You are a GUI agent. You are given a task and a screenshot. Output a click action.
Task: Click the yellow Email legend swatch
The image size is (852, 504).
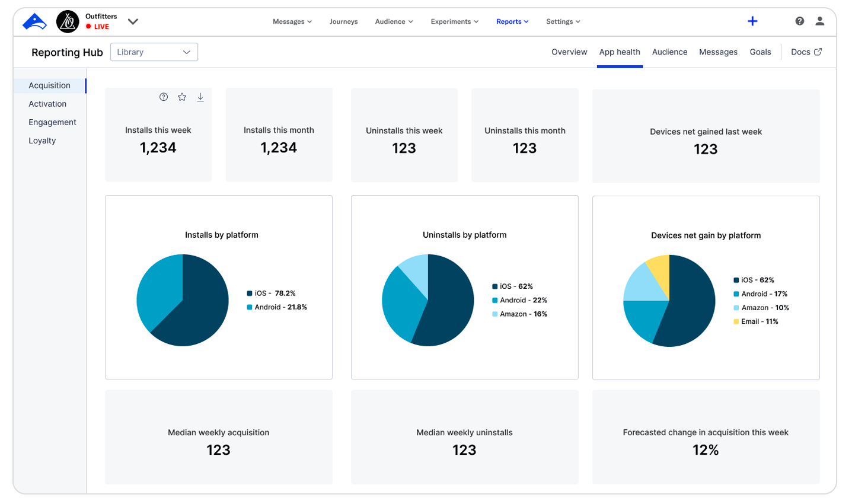[x=736, y=322]
